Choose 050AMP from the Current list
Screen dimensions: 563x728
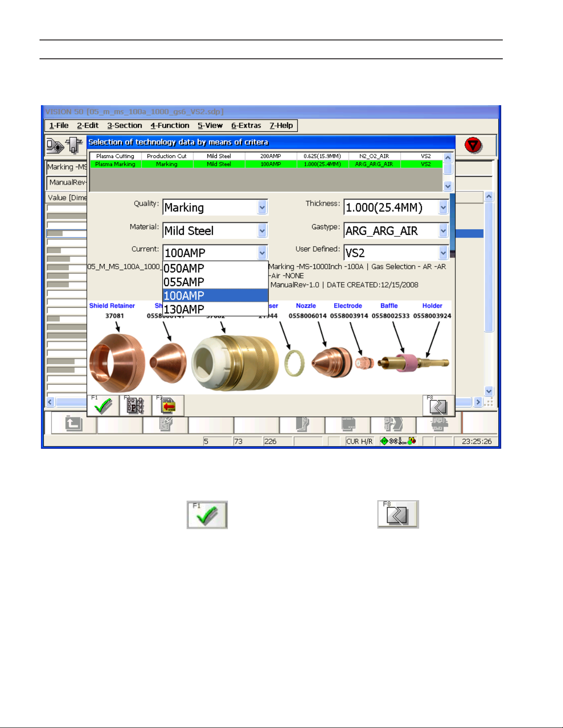[x=216, y=268]
